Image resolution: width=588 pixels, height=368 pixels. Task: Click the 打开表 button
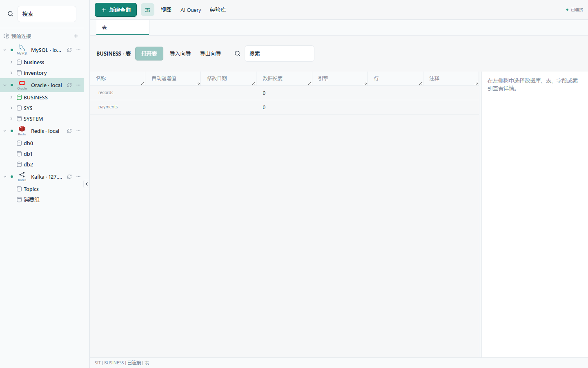coord(149,54)
